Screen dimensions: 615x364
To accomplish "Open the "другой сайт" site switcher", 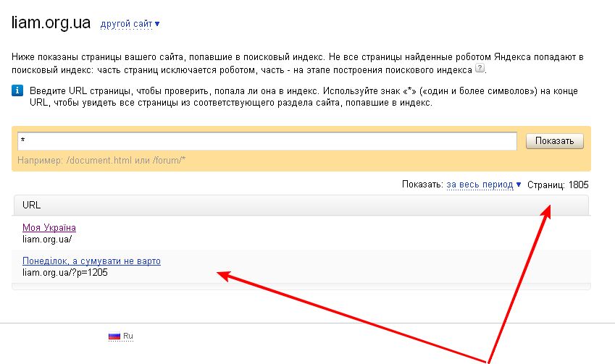I will click(127, 24).
